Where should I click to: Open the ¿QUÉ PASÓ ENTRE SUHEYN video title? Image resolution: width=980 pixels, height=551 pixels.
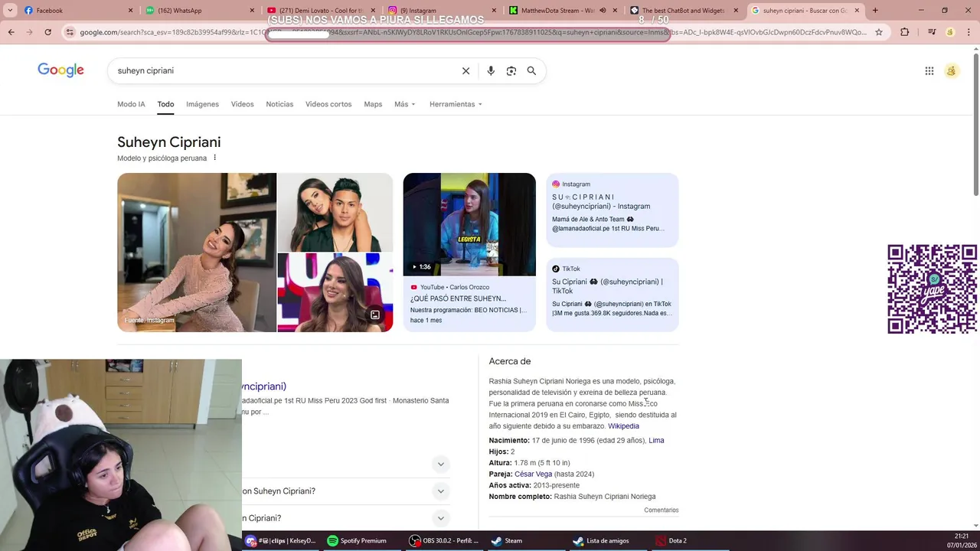pos(458,298)
